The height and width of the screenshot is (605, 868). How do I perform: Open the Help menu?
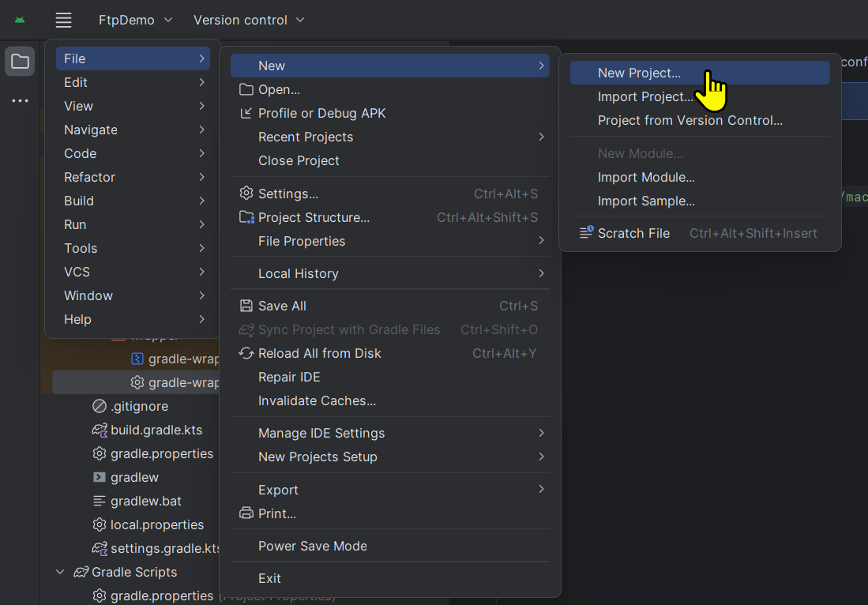[133, 319]
